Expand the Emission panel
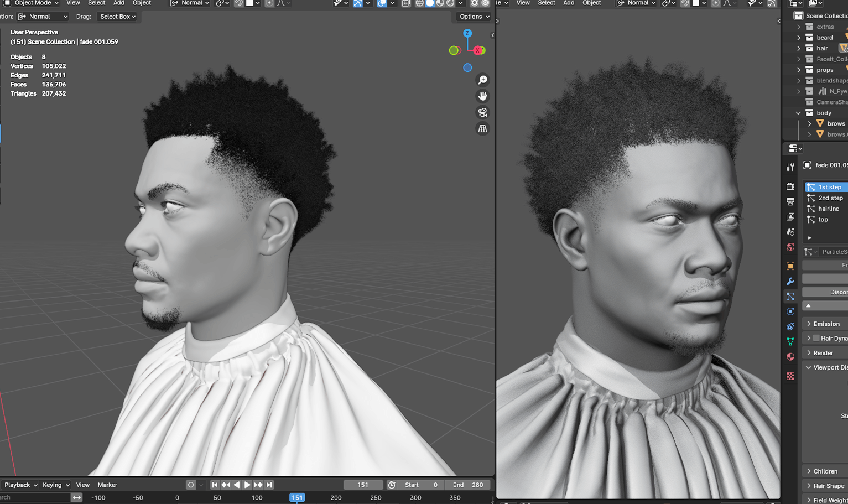The image size is (848, 504). click(825, 324)
